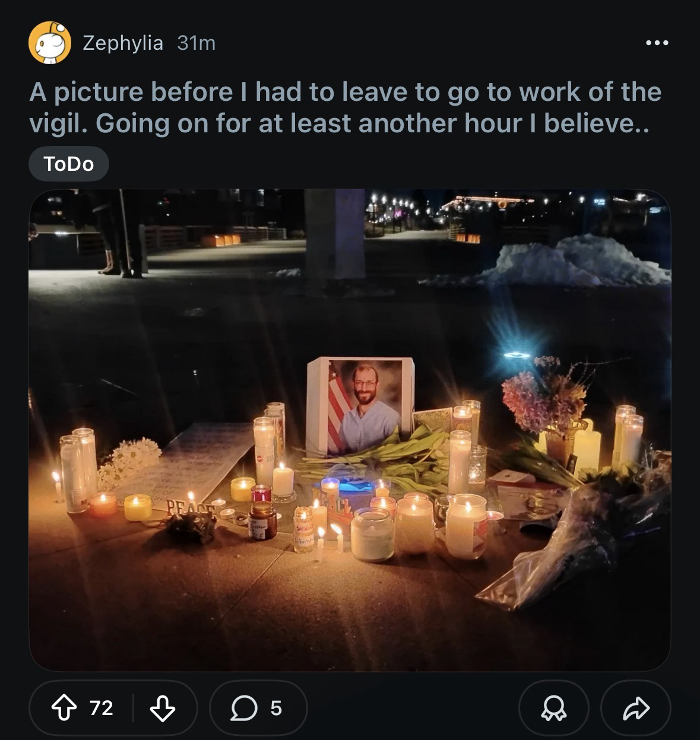This screenshot has height=740, width=700.
Task: Click the vote count 72
Action: pyautogui.click(x=101, y=707)
